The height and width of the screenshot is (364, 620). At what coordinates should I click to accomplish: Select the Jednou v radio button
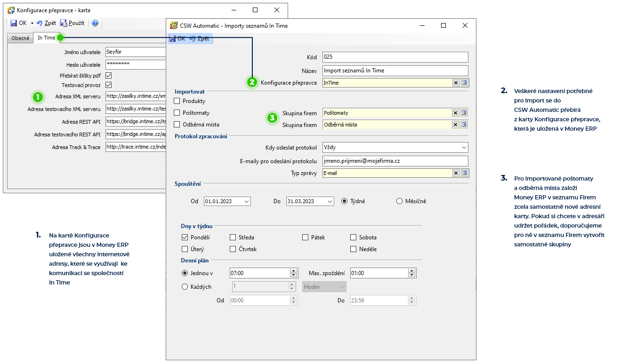point(185,273)
